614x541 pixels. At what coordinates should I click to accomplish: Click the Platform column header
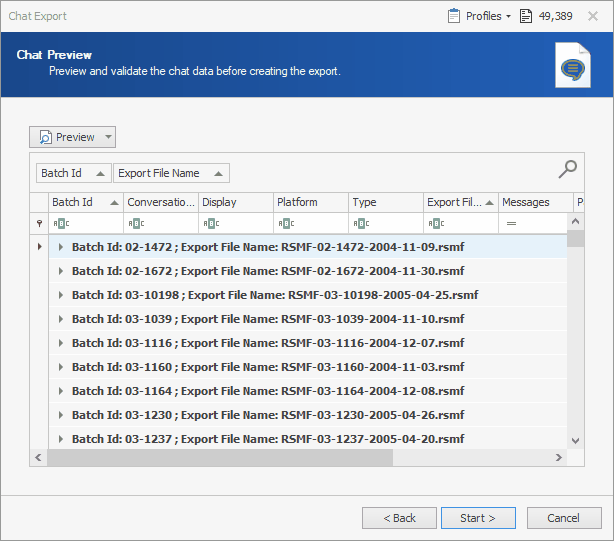311,202
